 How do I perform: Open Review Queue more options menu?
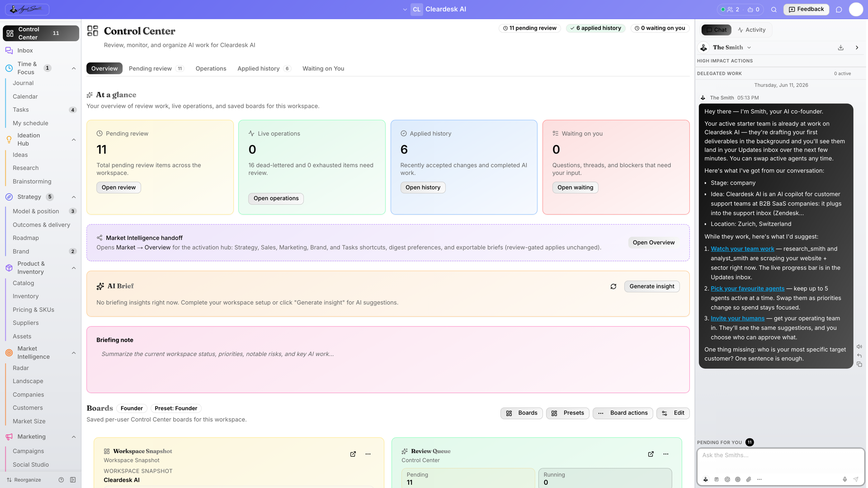(666, 454)
